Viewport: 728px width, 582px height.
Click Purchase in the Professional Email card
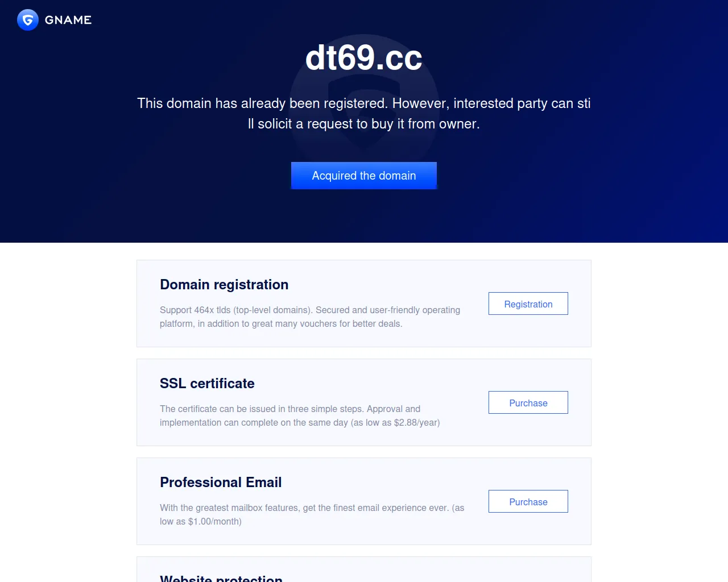528,501
